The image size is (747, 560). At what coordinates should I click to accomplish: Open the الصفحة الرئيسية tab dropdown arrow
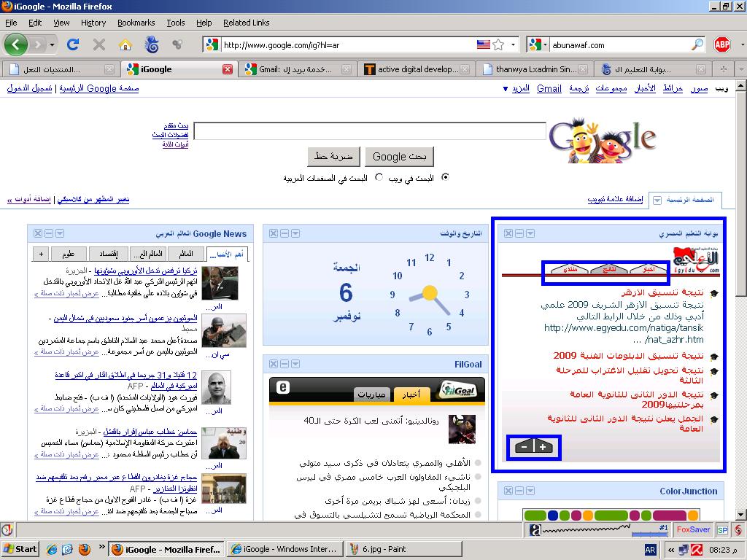tap(657, 201)
